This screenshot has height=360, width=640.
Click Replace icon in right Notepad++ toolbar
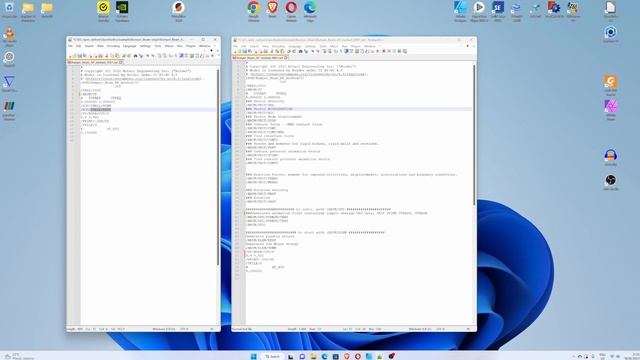tap(306, 51)
